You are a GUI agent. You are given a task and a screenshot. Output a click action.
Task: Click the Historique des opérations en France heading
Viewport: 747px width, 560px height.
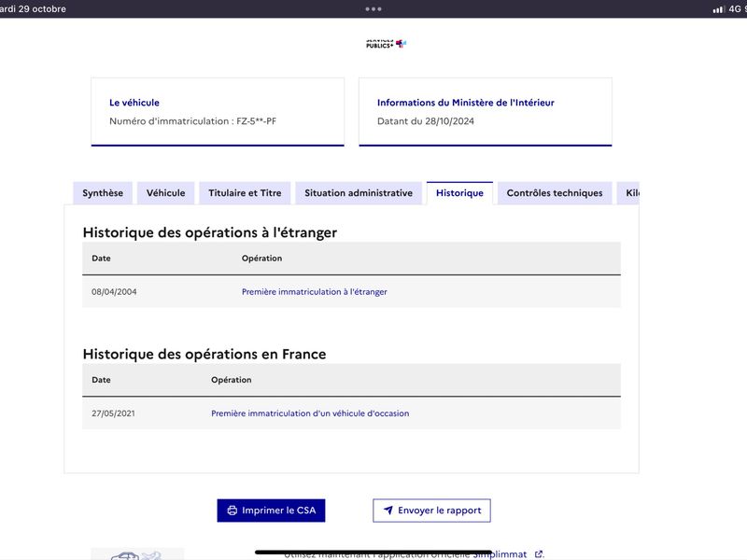tap(204, 355)
